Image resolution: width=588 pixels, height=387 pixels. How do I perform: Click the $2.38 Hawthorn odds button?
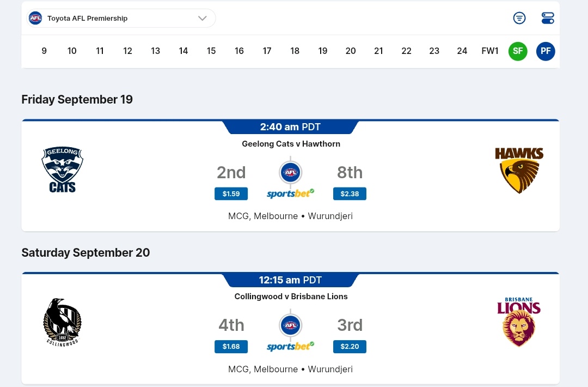tap(350, 194)
